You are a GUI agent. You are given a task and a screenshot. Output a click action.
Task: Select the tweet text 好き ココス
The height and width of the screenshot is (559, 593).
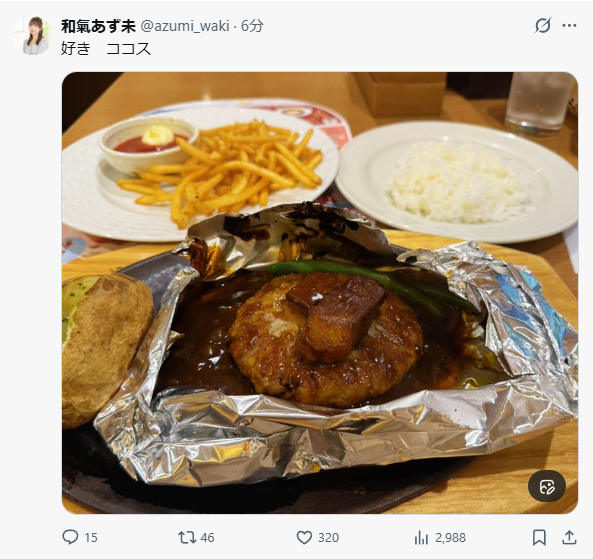coord(106,49)
